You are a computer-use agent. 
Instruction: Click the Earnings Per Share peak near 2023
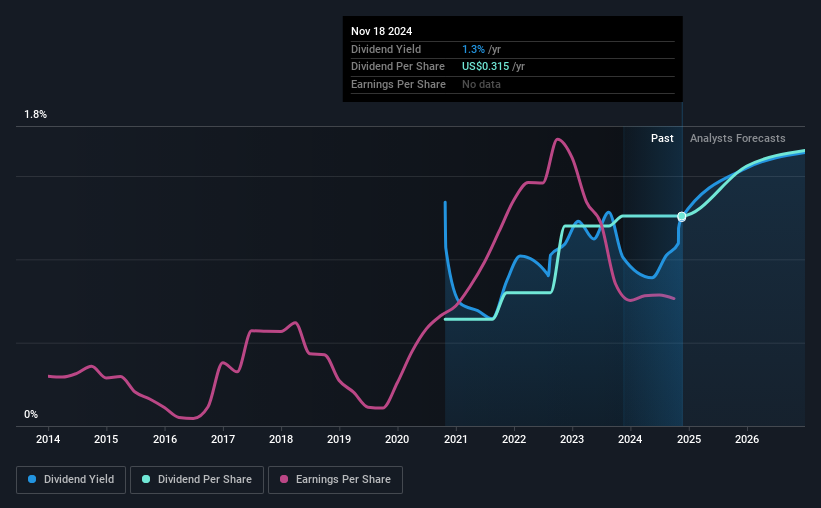(x=558, y=139)
